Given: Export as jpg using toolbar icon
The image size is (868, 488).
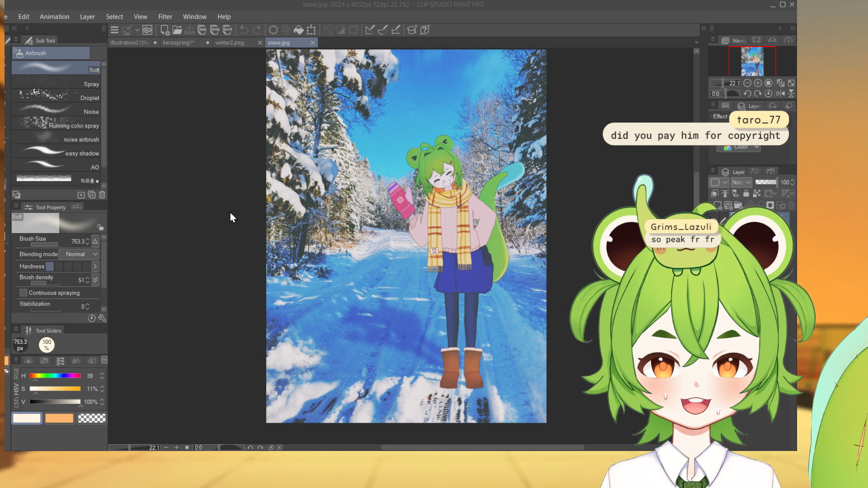Looking at the screenshot, I should pos(202,30).
